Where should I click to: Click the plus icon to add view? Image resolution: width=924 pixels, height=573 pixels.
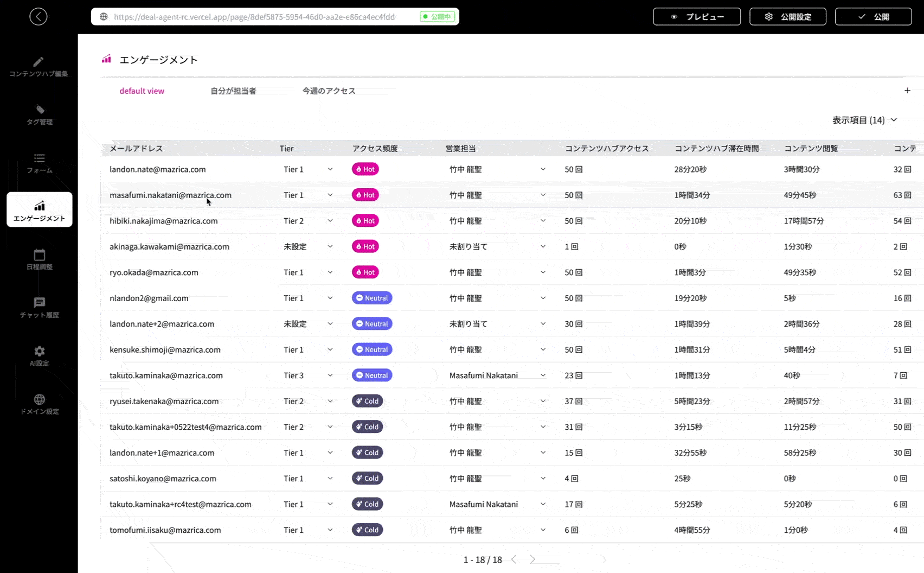click(x=907, y=91)
